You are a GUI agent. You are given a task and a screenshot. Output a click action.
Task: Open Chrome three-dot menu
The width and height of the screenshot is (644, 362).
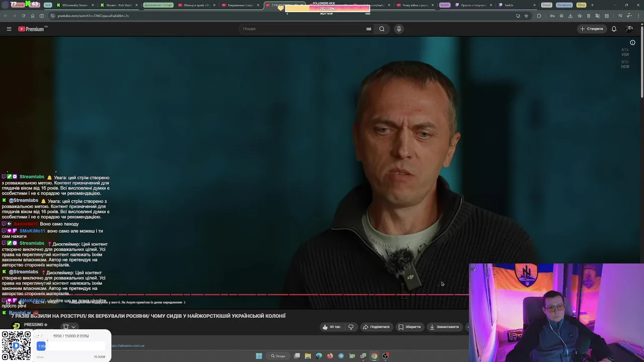click(x=638, y=16)
